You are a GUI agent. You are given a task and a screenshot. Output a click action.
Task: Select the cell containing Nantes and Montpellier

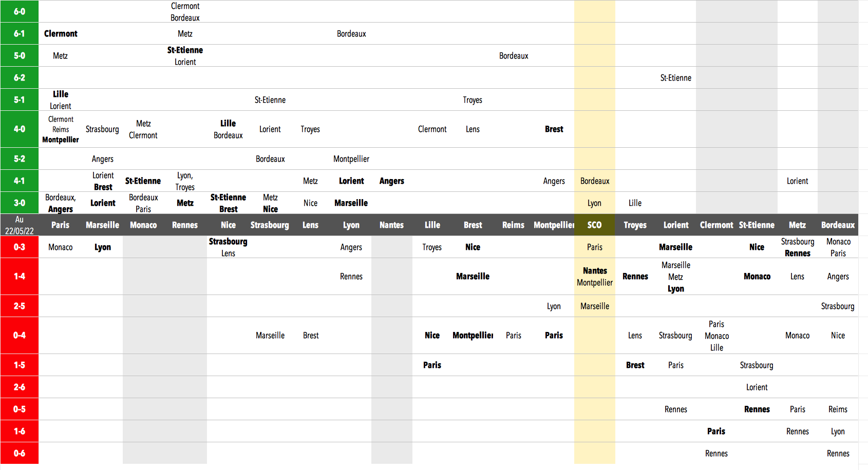click(x=595, y=277)
